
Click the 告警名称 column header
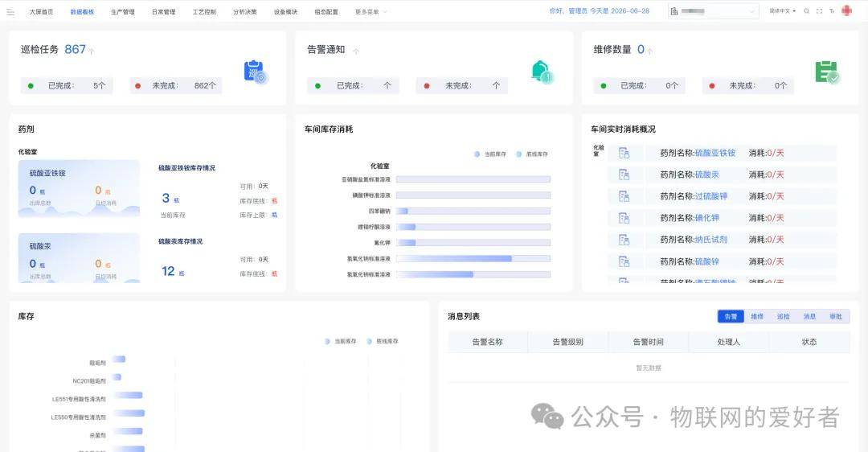pyautogui.click(x=488, y=343)
